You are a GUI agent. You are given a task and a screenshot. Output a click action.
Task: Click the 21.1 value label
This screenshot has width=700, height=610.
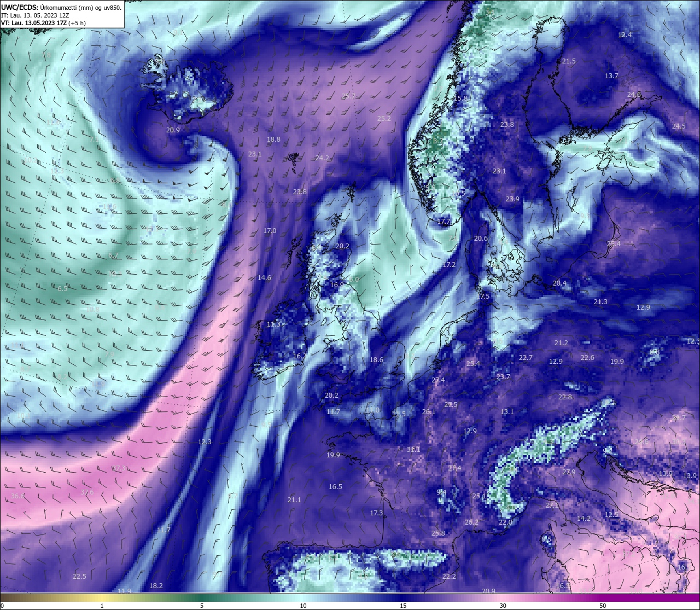tap(294, 499)
